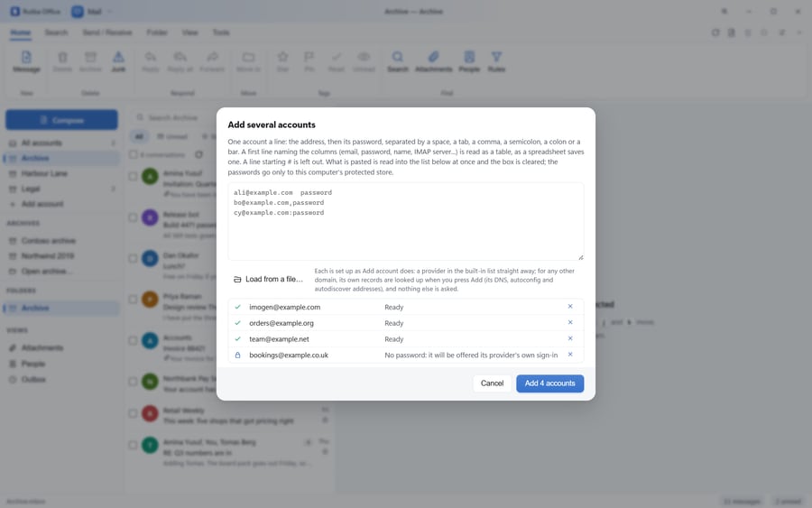The image size is (812, 508).
Task: Click the title bar search icon
Action: pos(724,12)
